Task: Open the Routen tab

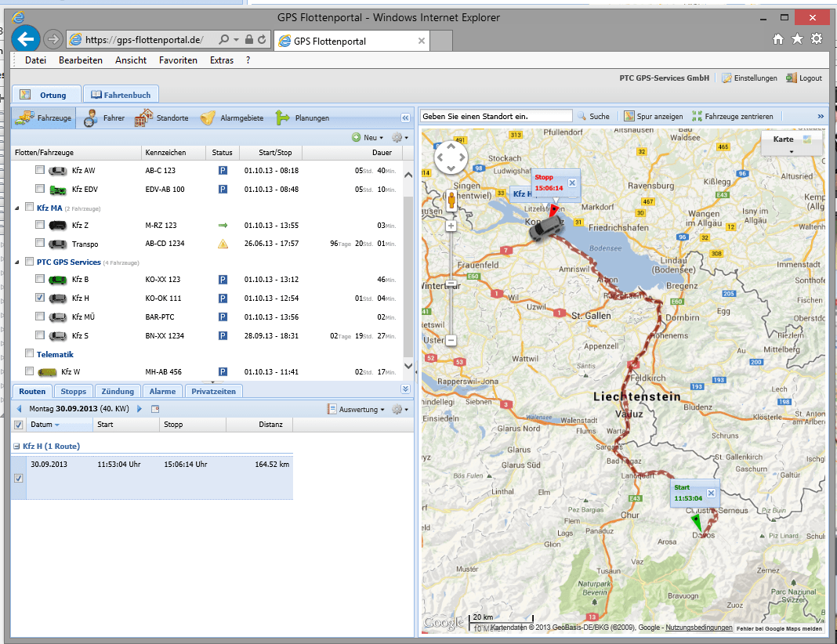Action: (32, 391)
